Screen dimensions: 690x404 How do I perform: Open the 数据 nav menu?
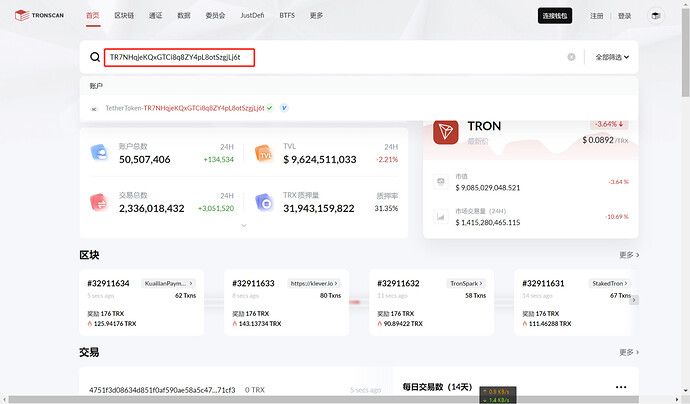click(x=184, y=15)
